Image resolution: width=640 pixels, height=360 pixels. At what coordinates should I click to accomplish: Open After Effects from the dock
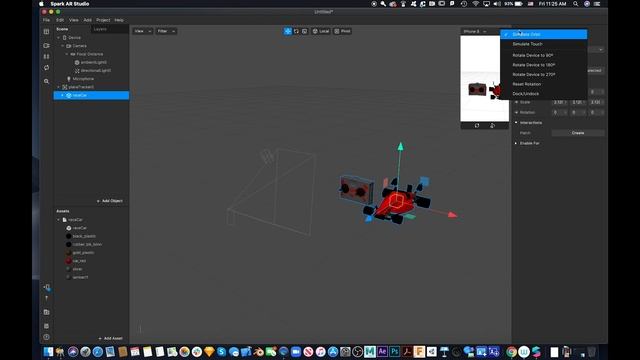click(382, 351)
